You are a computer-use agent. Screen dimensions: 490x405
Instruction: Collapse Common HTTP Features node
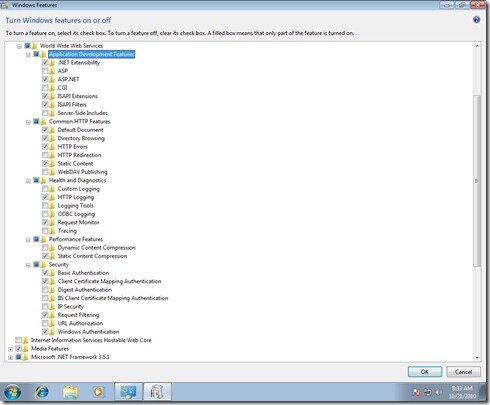pos(28,122)
